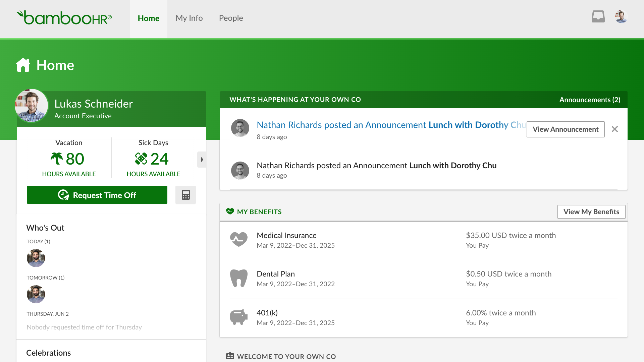Click the View My Benefits button
644x362 pixels.
click(x=591, y=212)
